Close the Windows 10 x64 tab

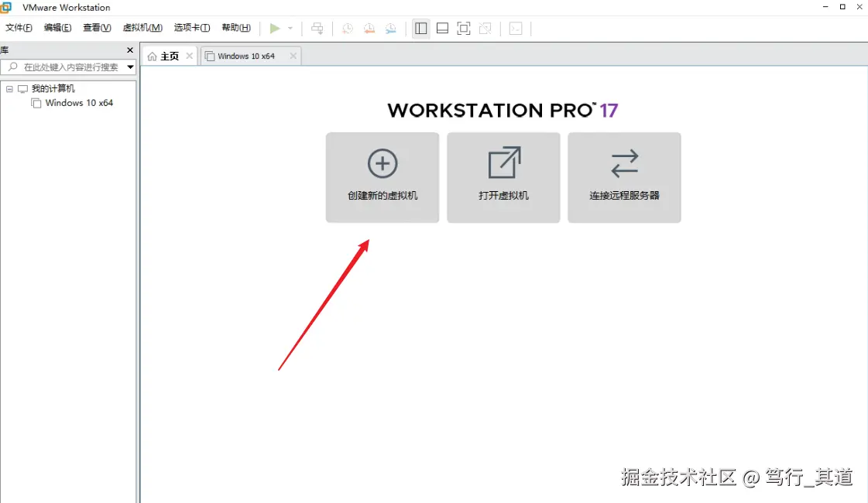tap(293, 56)
